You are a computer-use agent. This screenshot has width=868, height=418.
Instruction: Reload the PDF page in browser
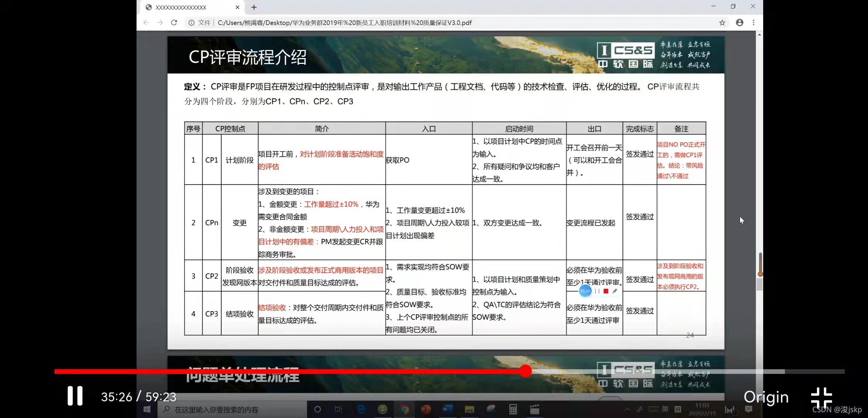pos(174,22)
